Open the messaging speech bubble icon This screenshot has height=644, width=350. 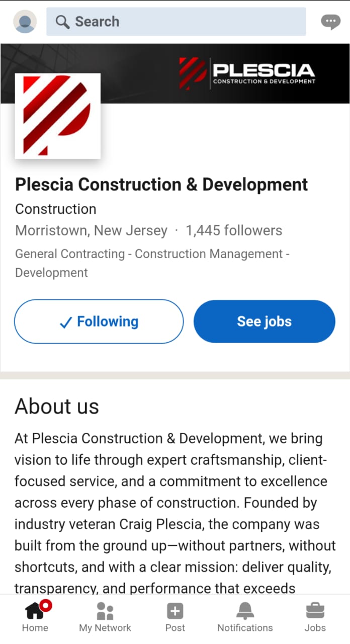click(x=330, y=22)
